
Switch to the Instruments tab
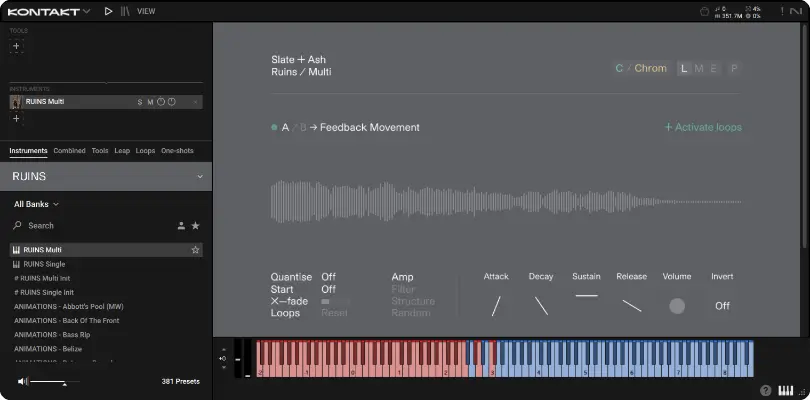tap(28, 151)
